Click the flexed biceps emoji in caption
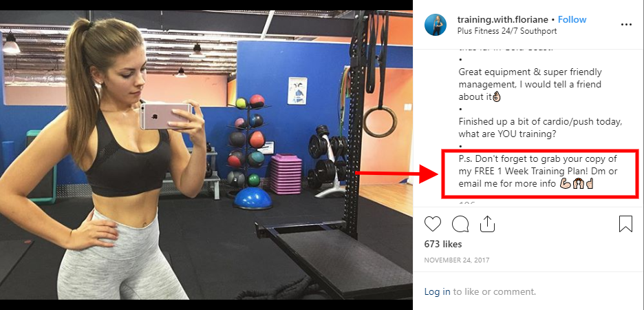The width and height of the screenshot is (644, 310). [565, 183]
